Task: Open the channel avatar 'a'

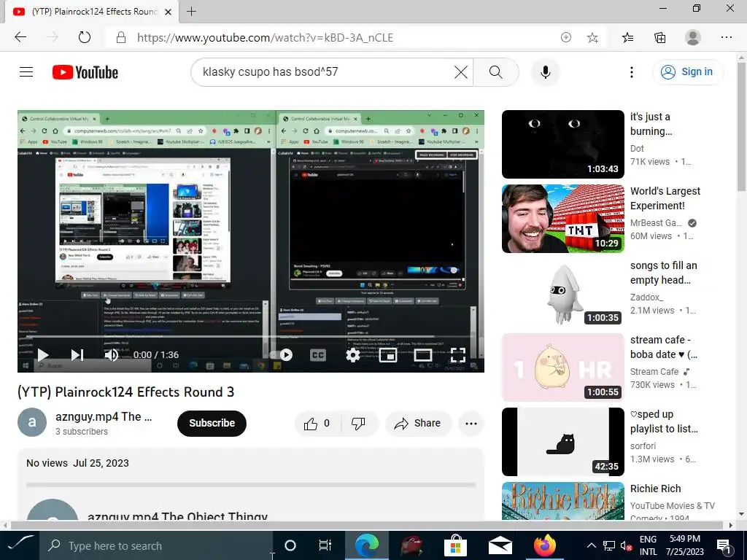Action: click(32, 422)
